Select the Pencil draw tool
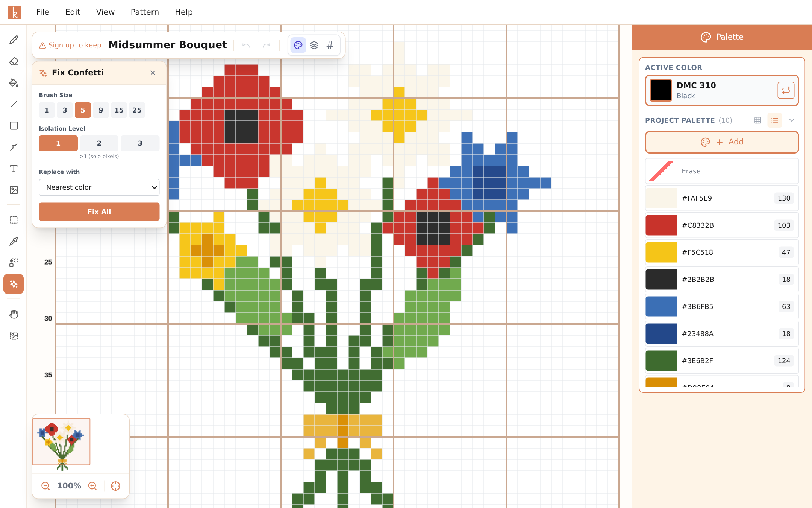Image resolution: width=812 pixels, height=508 pixels. point(14,40)
